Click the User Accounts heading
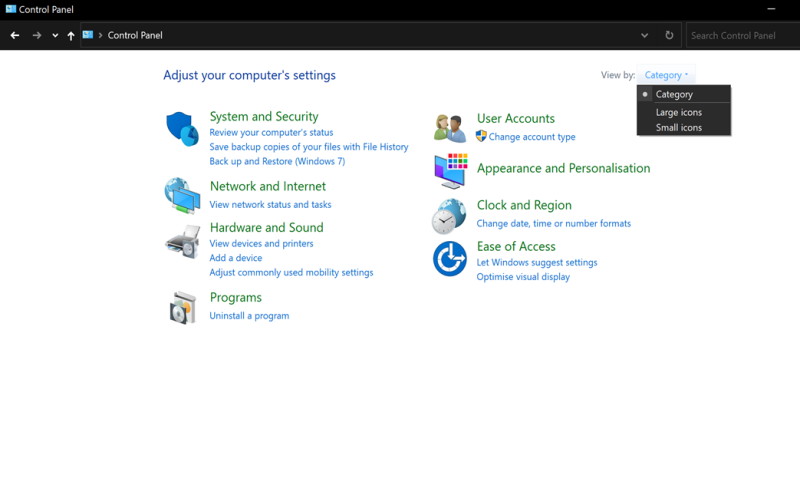The image size is (800, 485). (x=516, y=118)
